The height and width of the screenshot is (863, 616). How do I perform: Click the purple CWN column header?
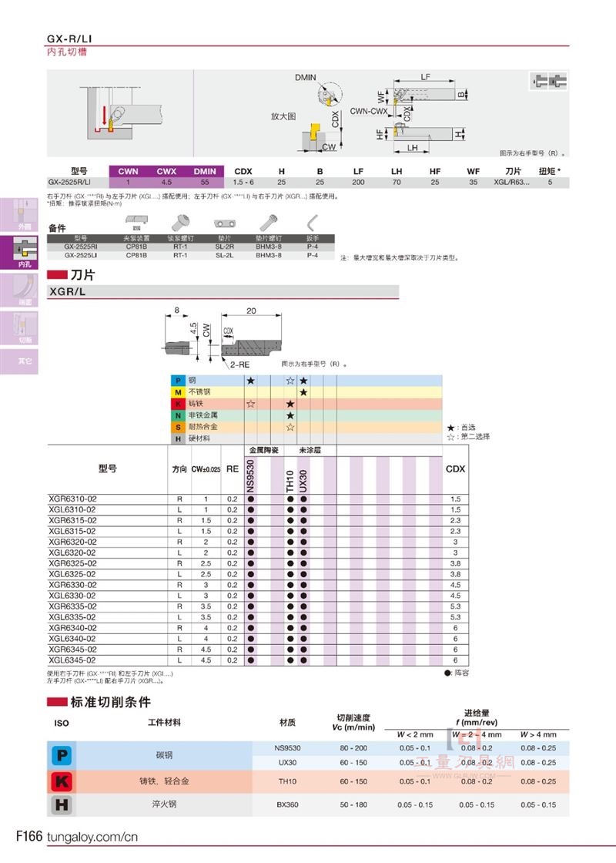coord(128,171)
